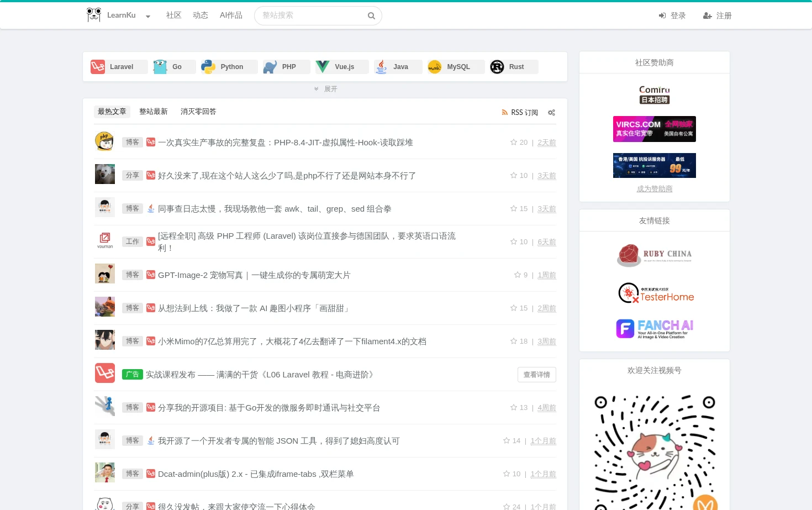Open the MySQL community icon
The height and width of the screenshot is (510, 812).
(435, 67)
